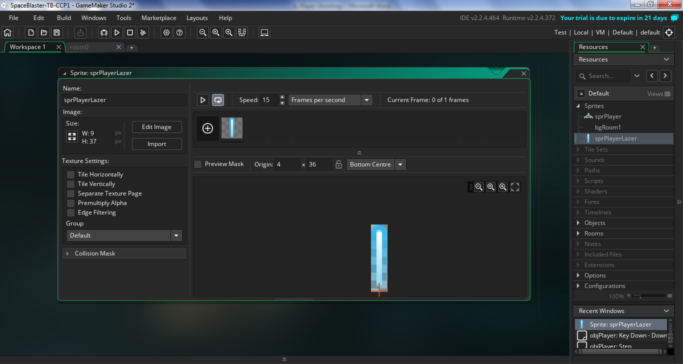Fit sprite preview to window
The image size is (683, 364).
click(x=515, y=187)
